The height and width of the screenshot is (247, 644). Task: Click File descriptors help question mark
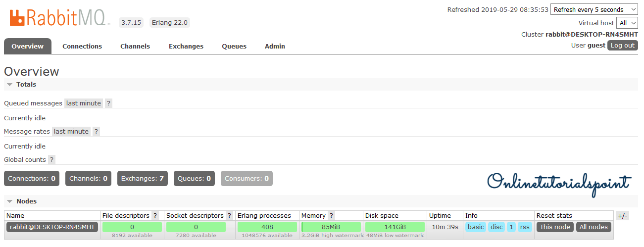[x=155, y=216]
